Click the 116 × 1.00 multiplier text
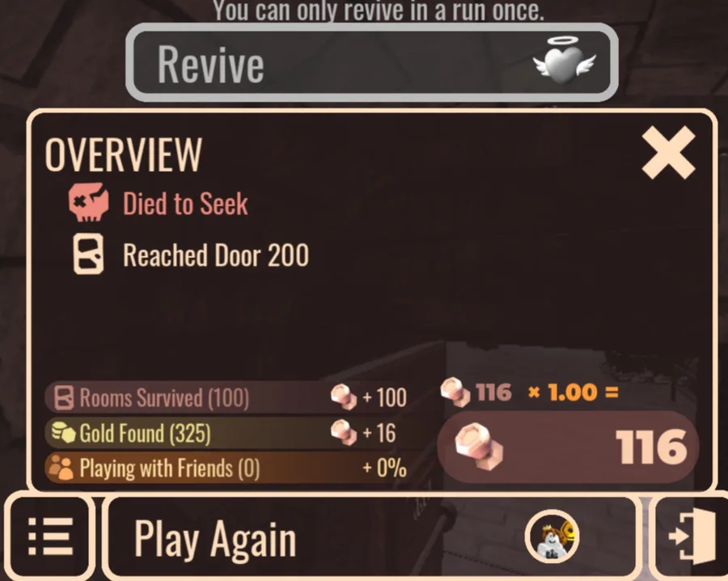This screenshot has height=581, width=728. 547,392
